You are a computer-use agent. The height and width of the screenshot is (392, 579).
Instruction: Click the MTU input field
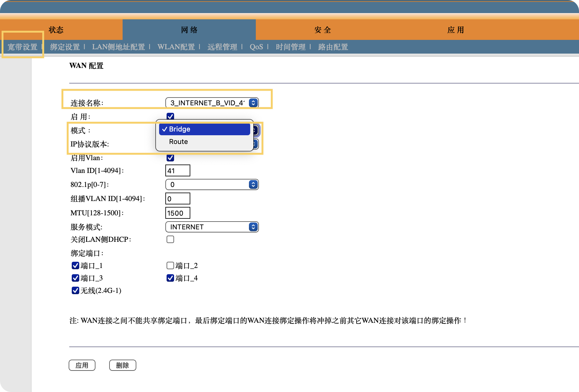pos(178,213)
